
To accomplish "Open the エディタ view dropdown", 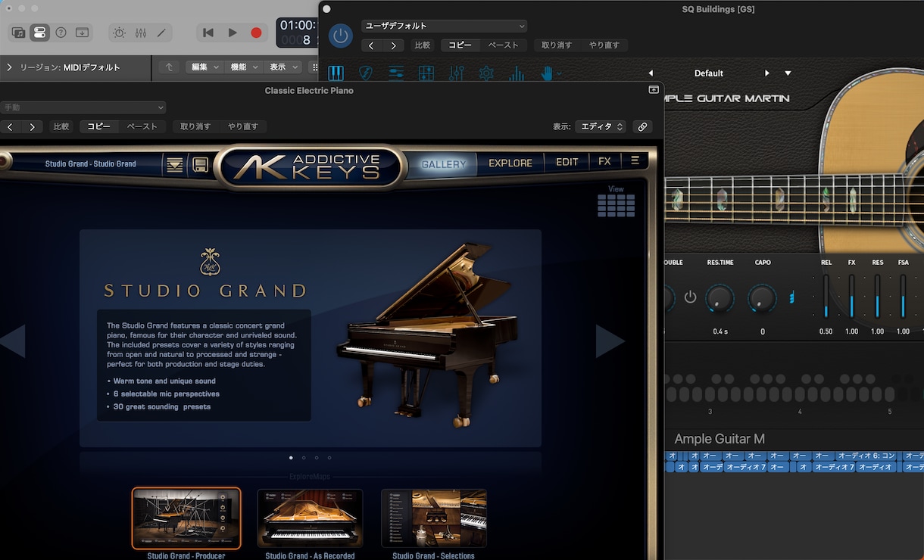I will point(601,126).
